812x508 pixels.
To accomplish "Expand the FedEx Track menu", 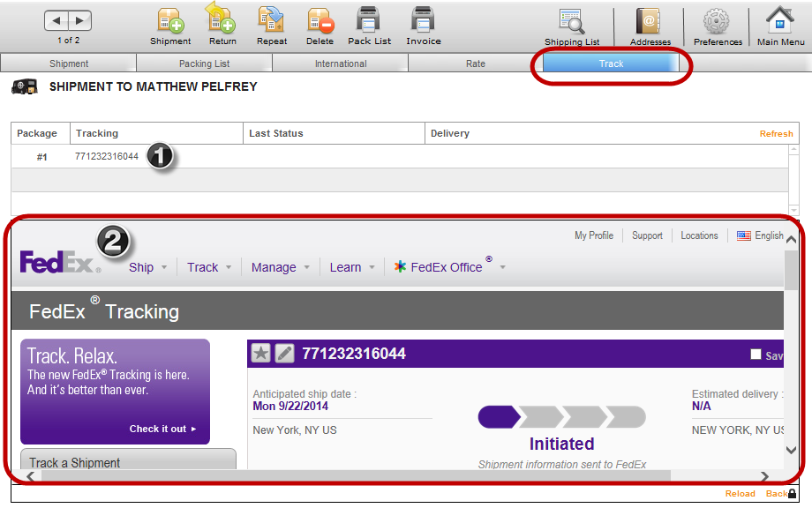I will [x=209, y=267].
